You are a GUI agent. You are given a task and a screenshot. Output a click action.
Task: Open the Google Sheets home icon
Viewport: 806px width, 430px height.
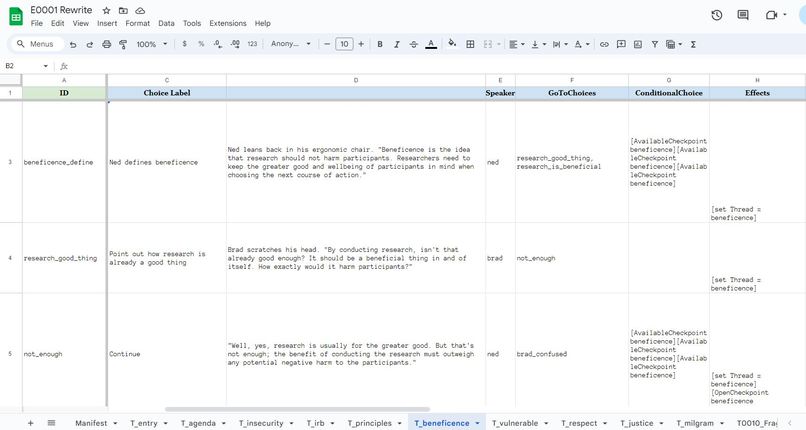16,16
